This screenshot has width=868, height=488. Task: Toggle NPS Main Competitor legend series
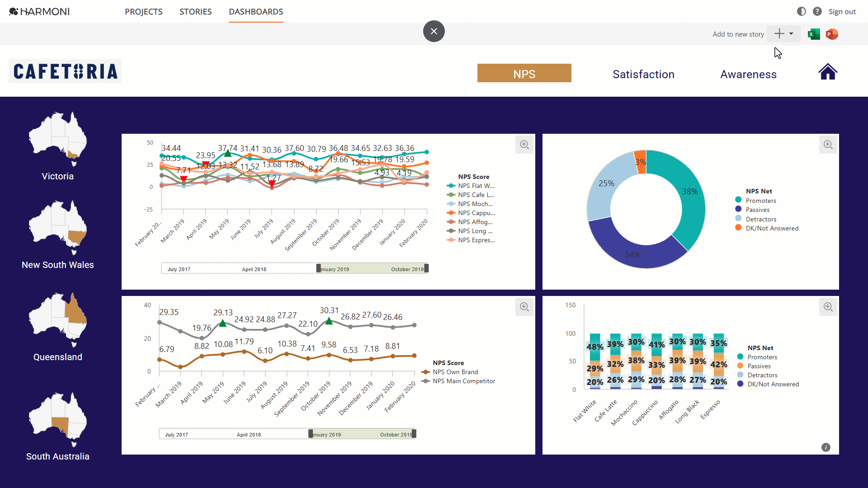pyautogui.click(x=458, y=381)
